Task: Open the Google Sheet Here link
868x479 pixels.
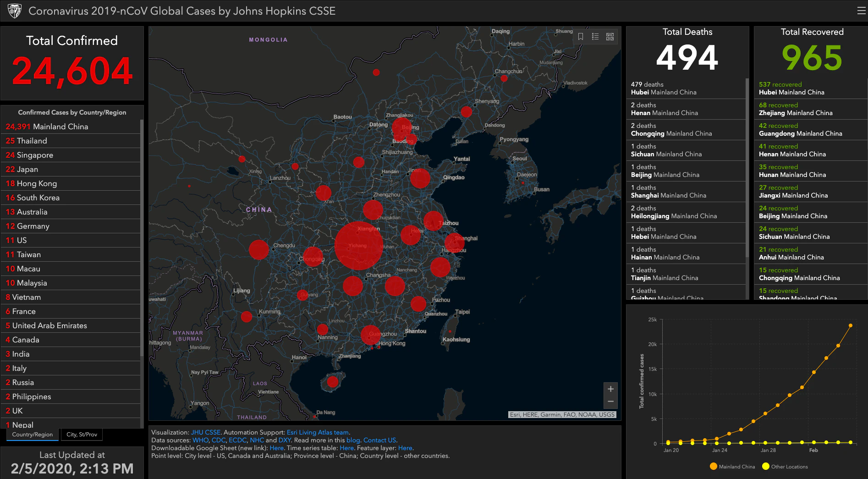Action: [276, 448]
